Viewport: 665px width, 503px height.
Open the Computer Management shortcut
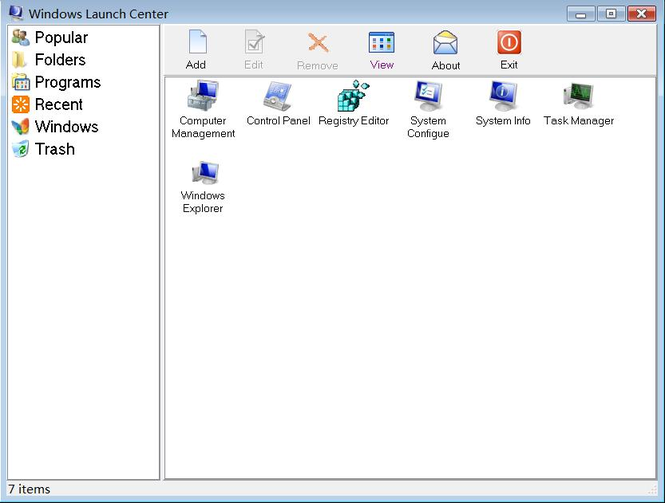pos(203,98)
